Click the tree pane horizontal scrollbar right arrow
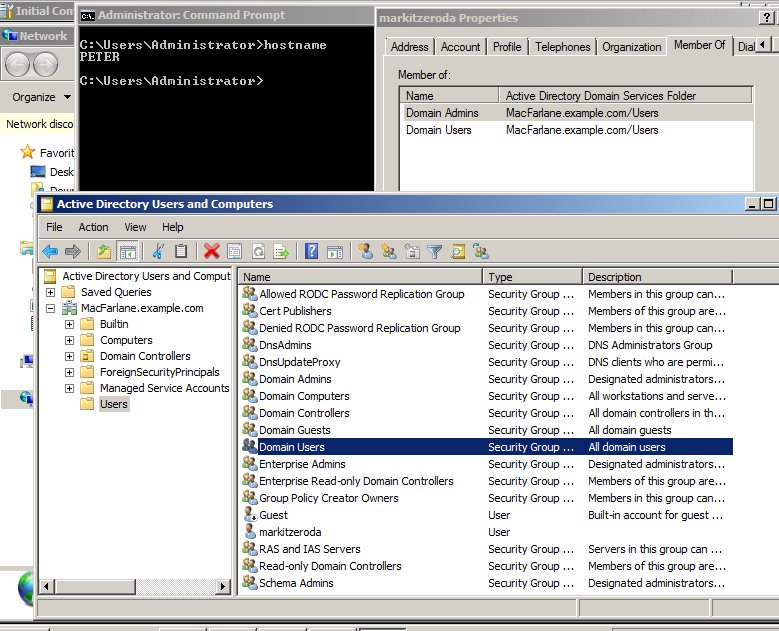779x631 pixels. 223,587
